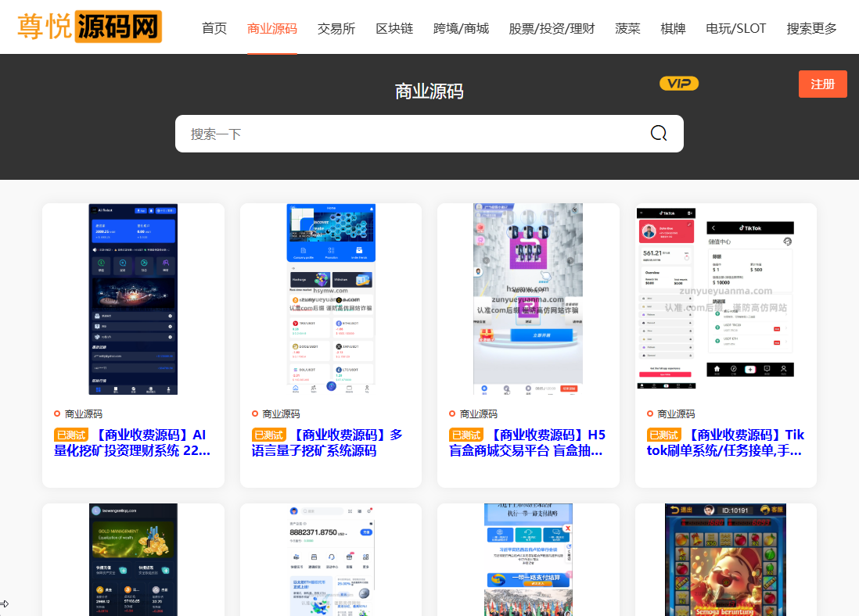The width and height of the screenshot is (859, 616).
Task: Open the 一带一路支付结算 thumbnail
Action: pos(528,560)
